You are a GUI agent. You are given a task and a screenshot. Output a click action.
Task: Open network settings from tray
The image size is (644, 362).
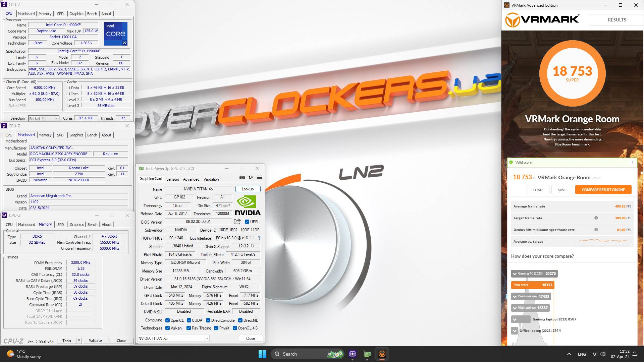[x=594, y=354]
